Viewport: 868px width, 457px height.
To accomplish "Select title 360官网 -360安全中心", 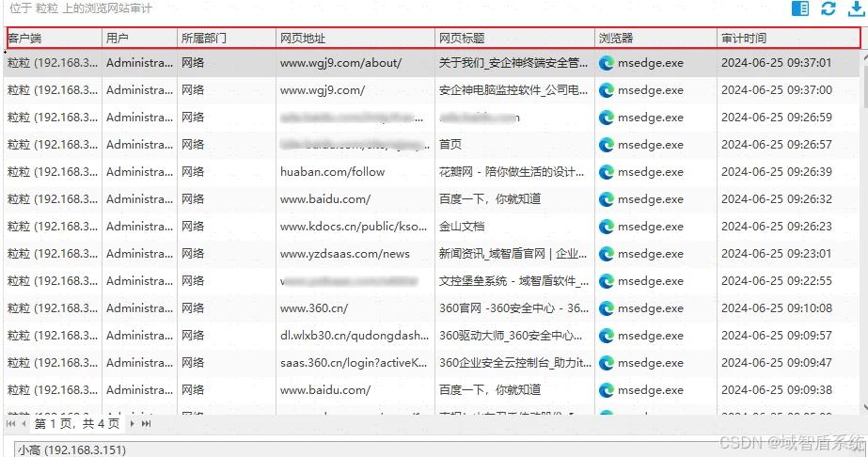I will pyautogui.click(x=514, y=308).
